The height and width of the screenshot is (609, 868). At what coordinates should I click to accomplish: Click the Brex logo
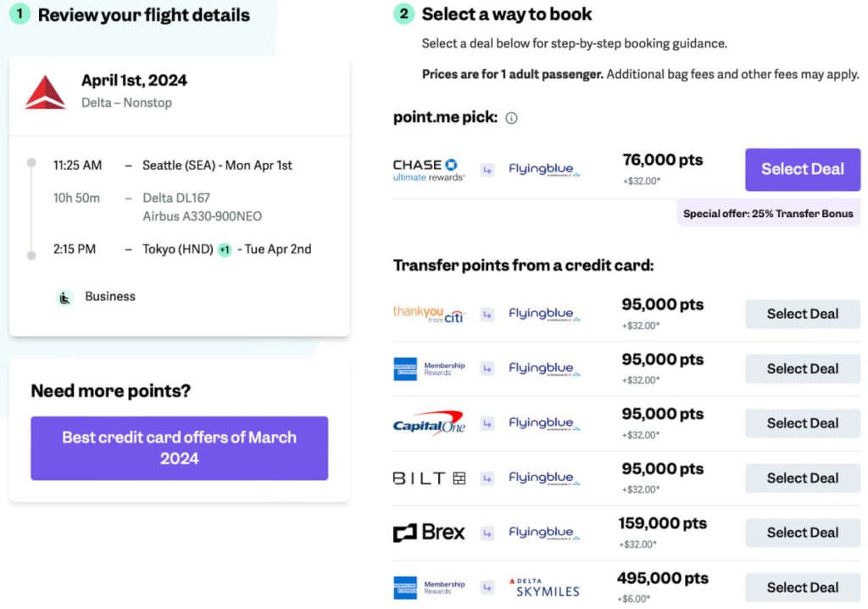point(429,533)
